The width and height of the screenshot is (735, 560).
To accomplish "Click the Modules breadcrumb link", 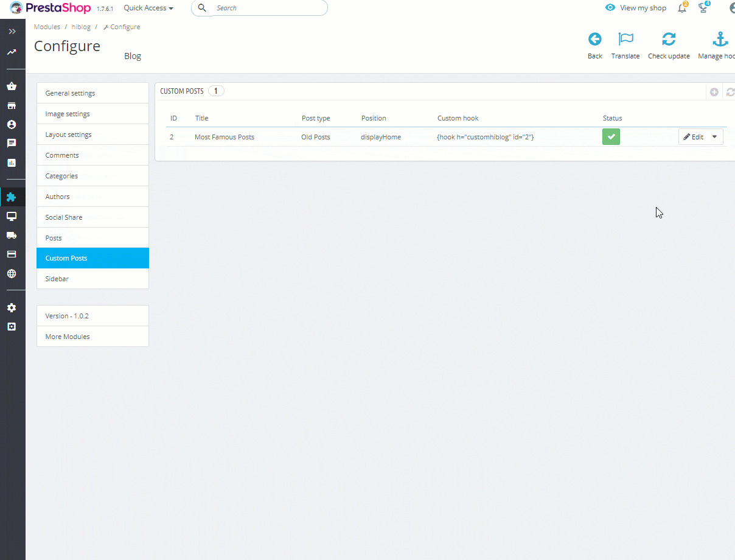I will 47,27.
